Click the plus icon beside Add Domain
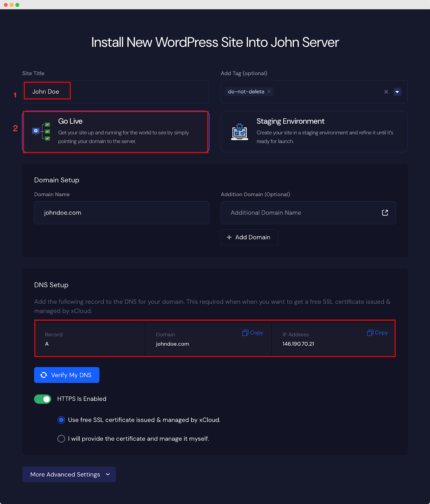This screenshot has width=430, height=504. 229,237
